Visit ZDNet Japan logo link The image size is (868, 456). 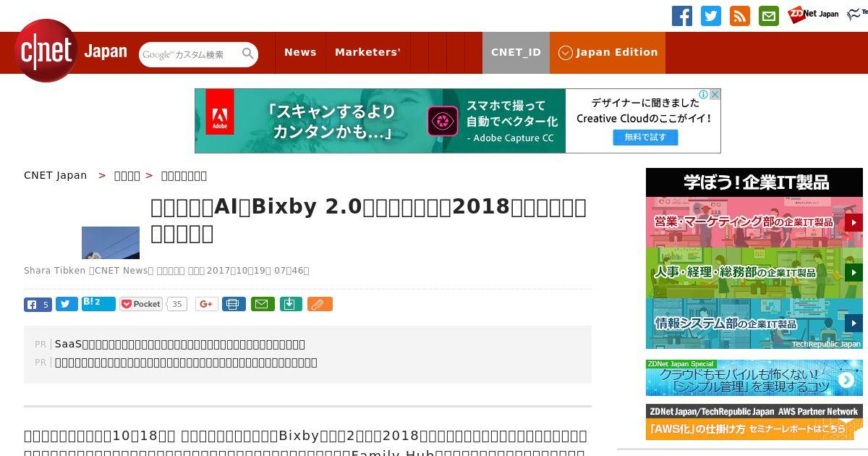813,14
